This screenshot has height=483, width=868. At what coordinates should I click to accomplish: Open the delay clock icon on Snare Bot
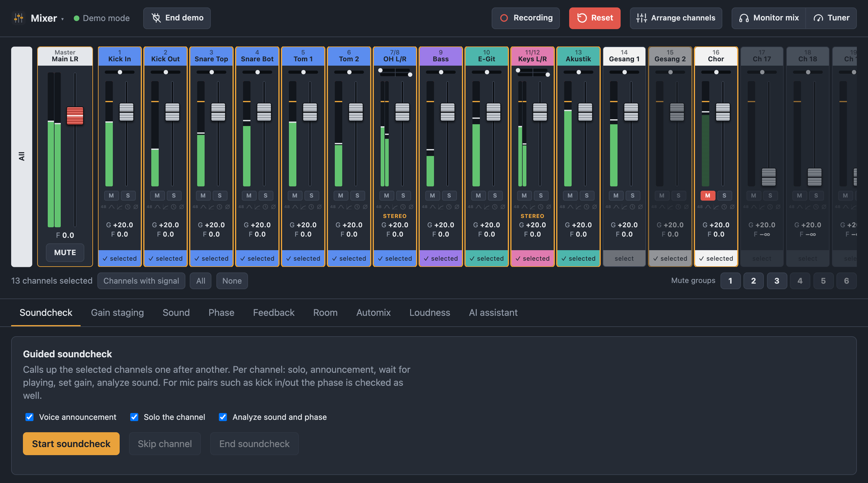click(265, 207)
